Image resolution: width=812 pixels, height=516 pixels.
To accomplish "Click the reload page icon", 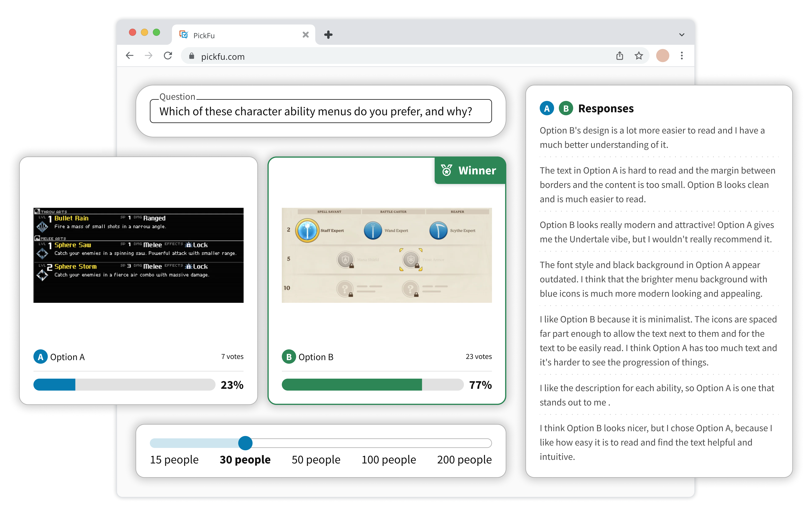I will 168,56.
